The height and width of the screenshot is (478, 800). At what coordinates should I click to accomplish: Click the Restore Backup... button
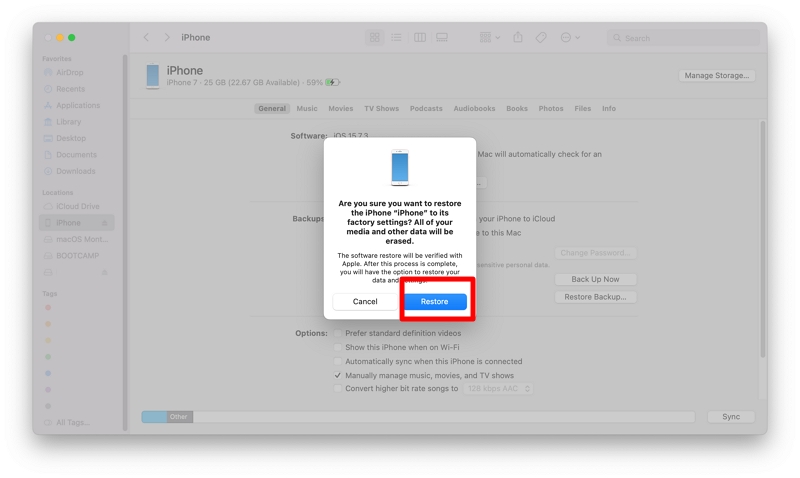[x=595, y=297]
